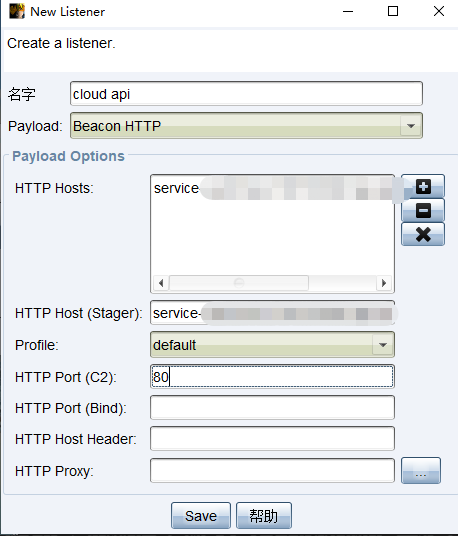This screenshot has height=536, width=458.
Task: Select the Beacon HTTP payload combo box
Action: click(x=246, y=126)
